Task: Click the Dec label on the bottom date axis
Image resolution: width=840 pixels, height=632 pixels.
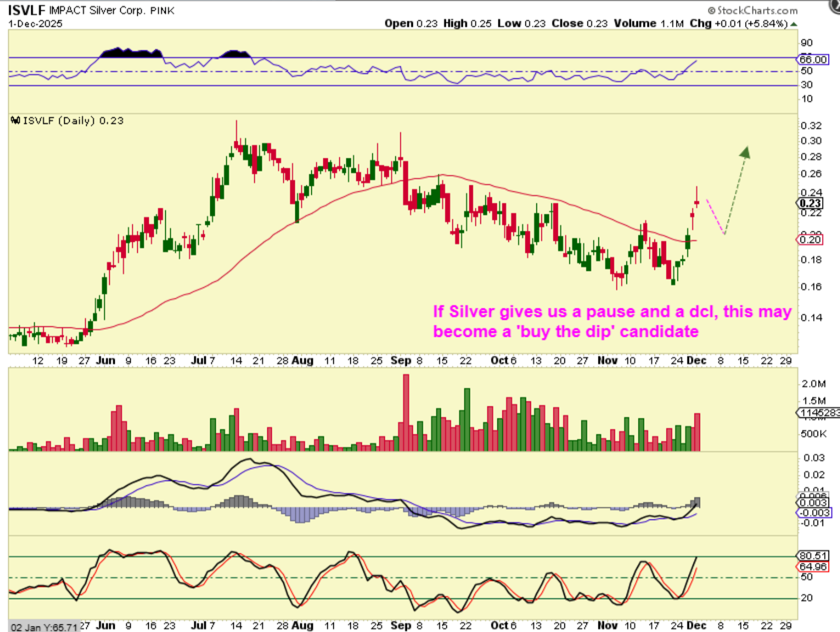Action: click(697, 625)
